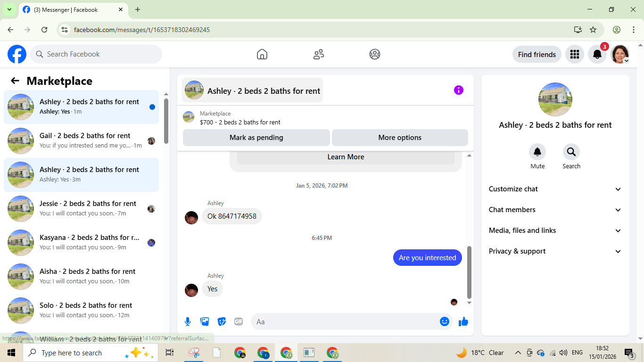
Task: Search in conversation magnifier icon
Action: point(571,152)
